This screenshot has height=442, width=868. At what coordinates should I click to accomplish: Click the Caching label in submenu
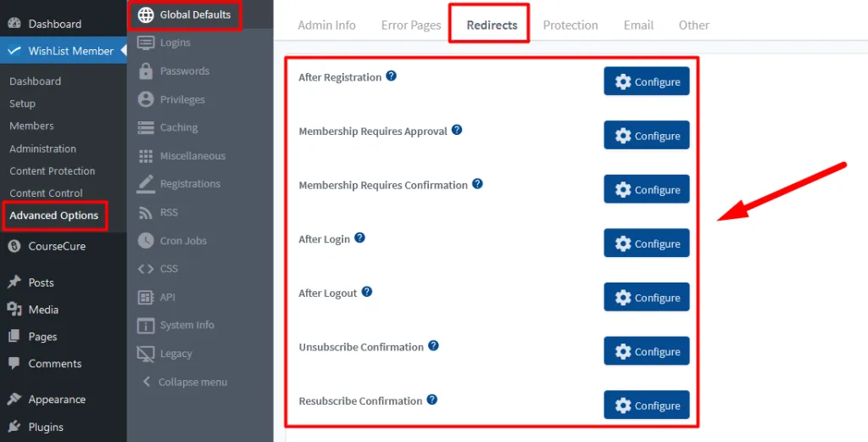pos(178,127)
